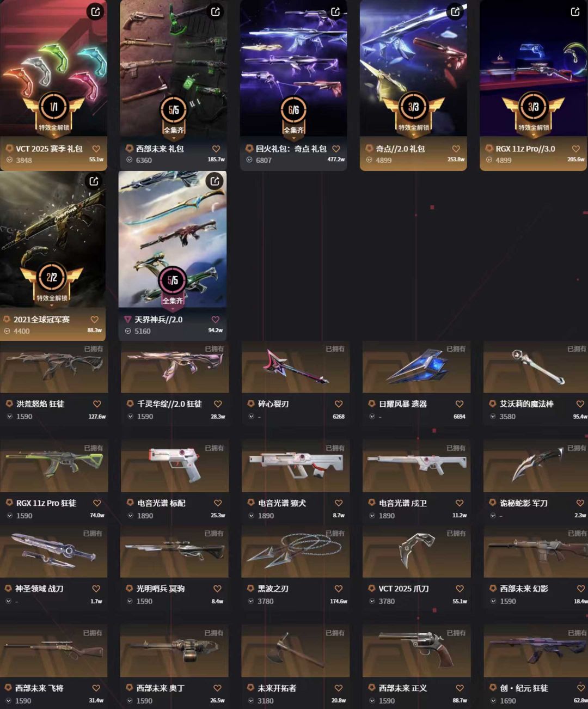Image resolution: width=588 pixels, height=709 pixels.
Task: Open share icon on 西部未来 礼包
Action: point(216,11)
